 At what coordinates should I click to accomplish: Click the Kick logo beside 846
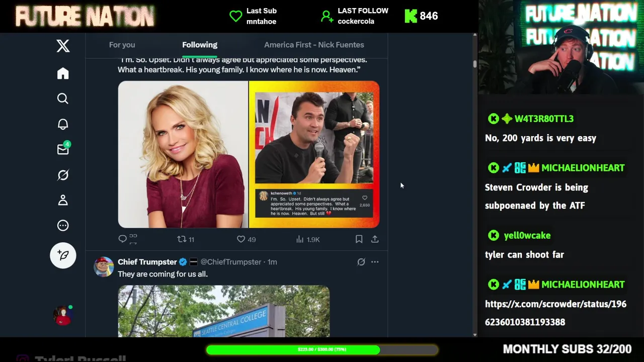[x=411, y=16]
